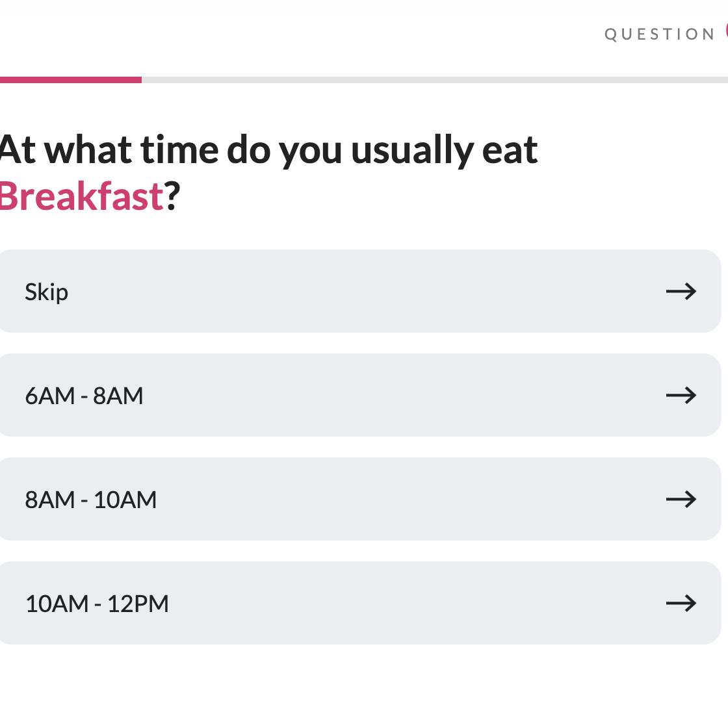Hit the arrow on the 10AM - 12PM row

pyautogui.click(x=681, y=604)
